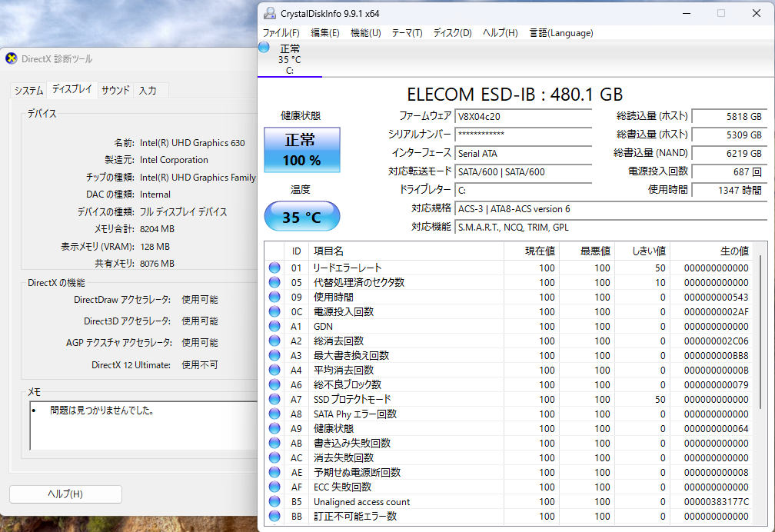This screenshot has height=532, width=775.
Task: Click the 生の値 column header
Action: point(711,251)
